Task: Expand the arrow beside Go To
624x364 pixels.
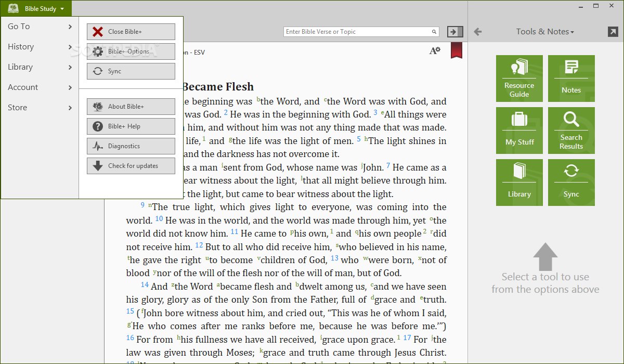Action: coord(70,27)
